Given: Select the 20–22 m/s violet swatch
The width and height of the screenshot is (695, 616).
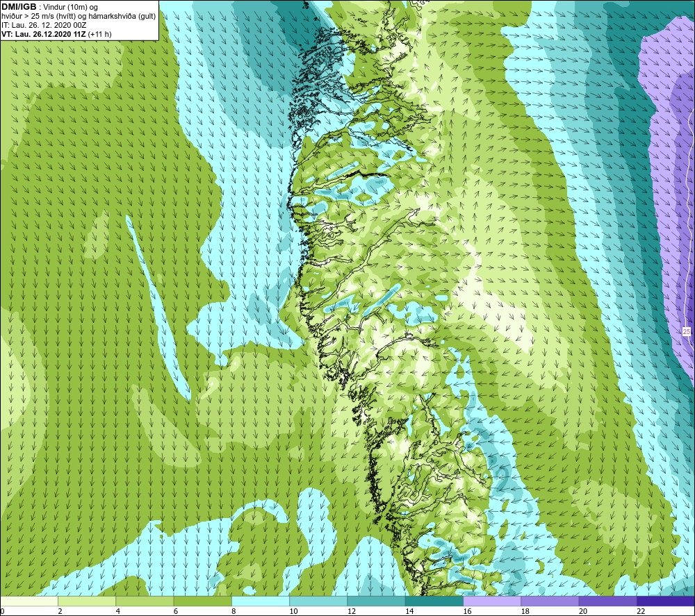Looking at the screenshot, I should click(x=607, y=601).
